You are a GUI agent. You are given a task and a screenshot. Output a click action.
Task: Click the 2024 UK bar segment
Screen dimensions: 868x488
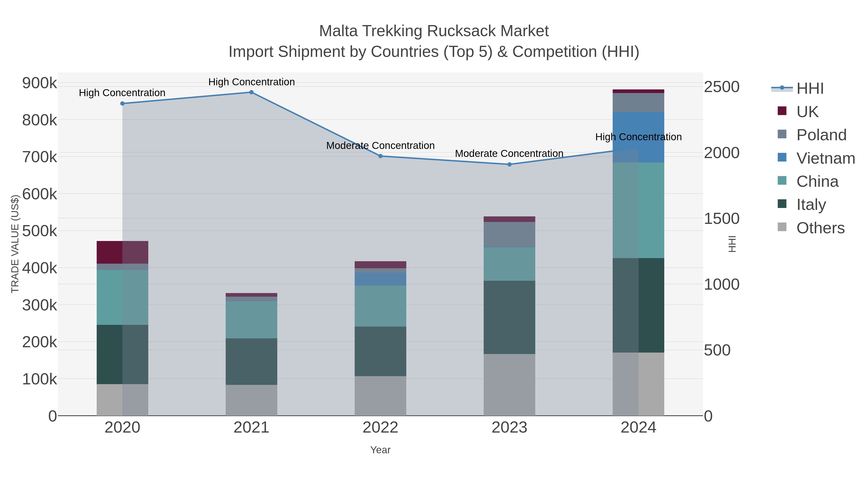(x=638, y=91)
